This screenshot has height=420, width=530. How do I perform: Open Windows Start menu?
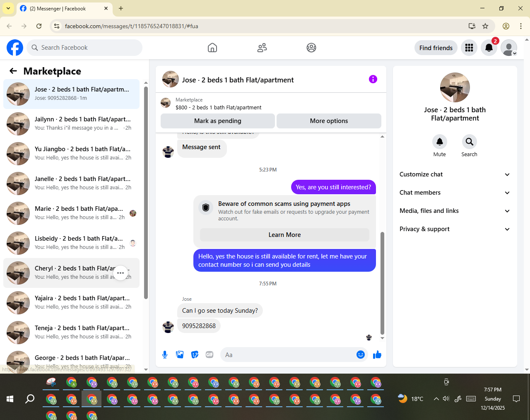[10, 399]
